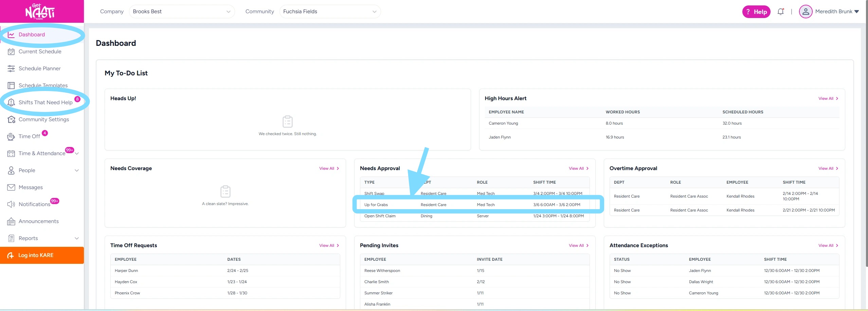
Task: Click the Current Schedule calendar icon
Action: pos(11,52)
